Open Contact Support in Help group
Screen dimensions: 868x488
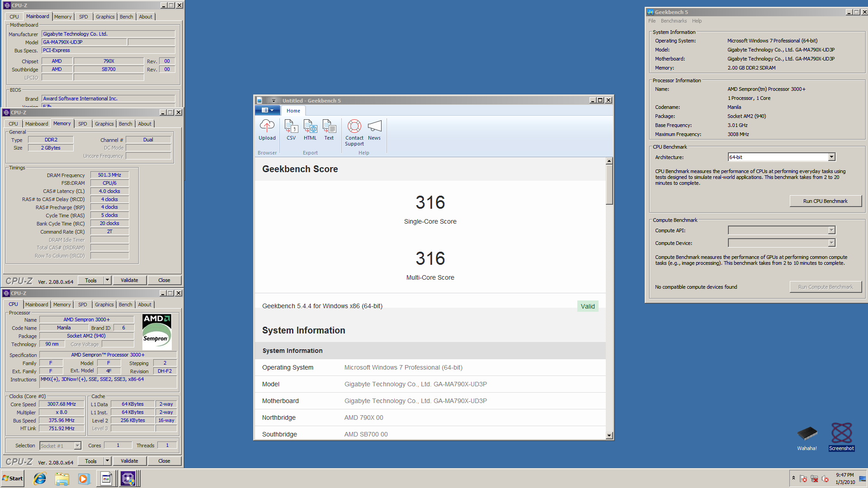click(354, 133)
